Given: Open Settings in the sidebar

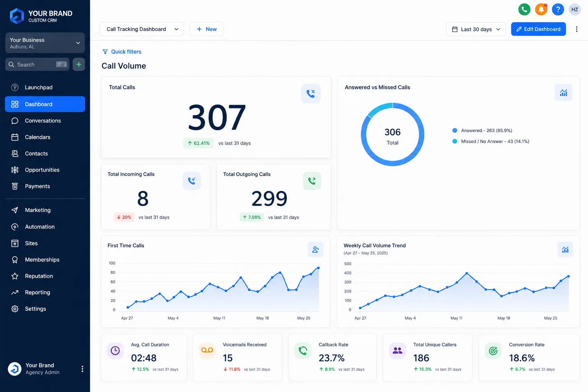Looking at the screenshot, I should point(45,309).
